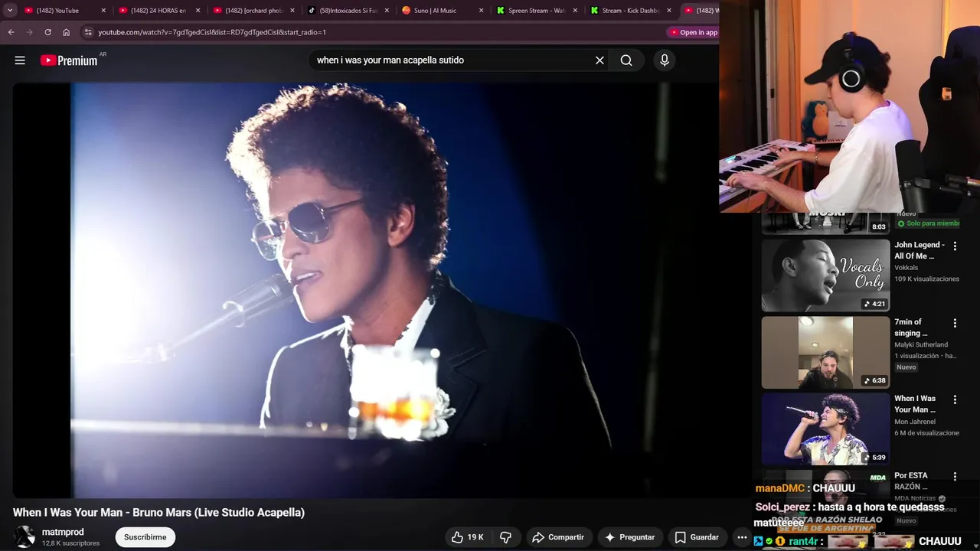Open When I Was Your Man Mon Jahrenel thumbnail
The width and height of the screenshot is (980, 551).
tap(825, 429)
